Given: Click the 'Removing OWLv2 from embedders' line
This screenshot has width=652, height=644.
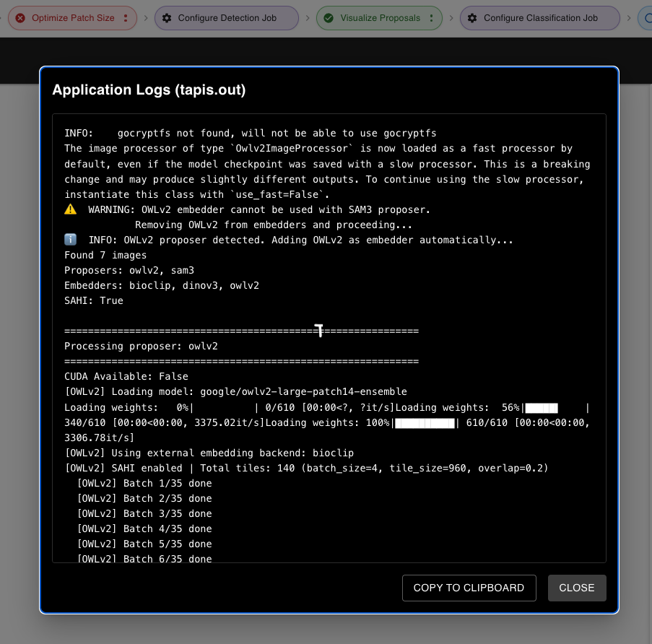Looking at the screenshot, I should [x=274, y=225].
